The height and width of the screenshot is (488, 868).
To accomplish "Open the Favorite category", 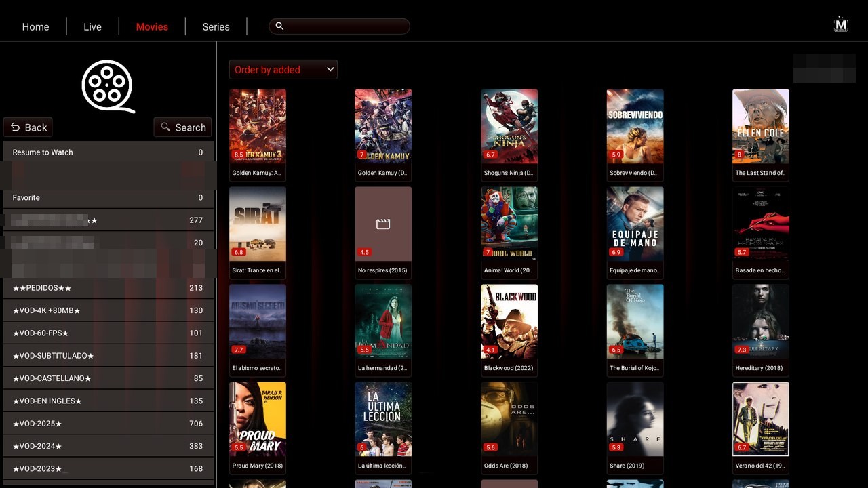I will tap(108, 197).
